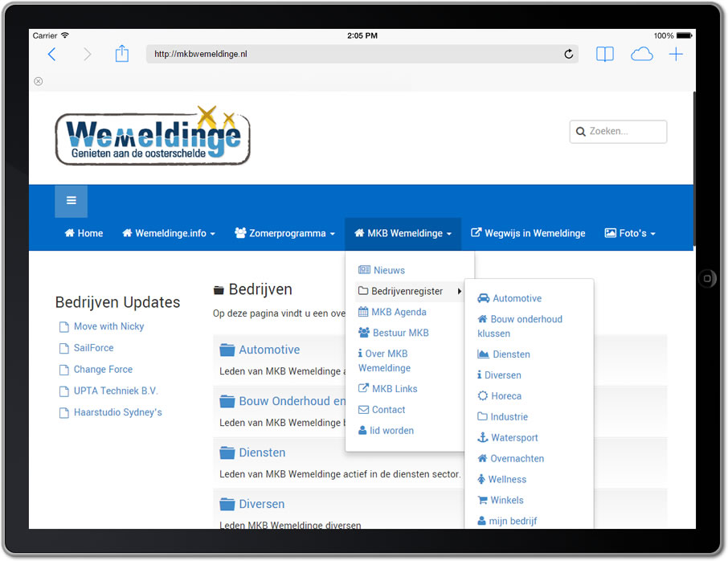Click the browser back arrow

pos(52,54)
